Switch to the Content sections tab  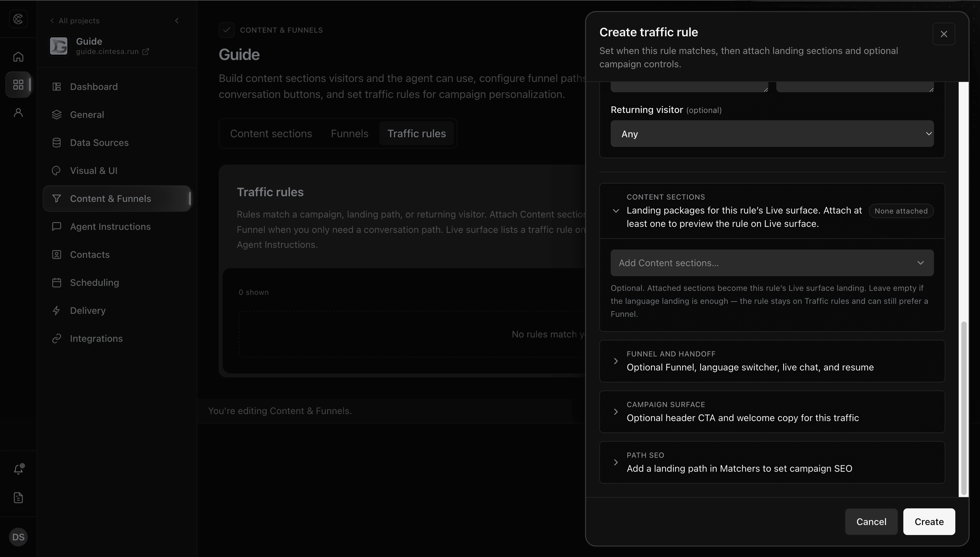point(271,134)
